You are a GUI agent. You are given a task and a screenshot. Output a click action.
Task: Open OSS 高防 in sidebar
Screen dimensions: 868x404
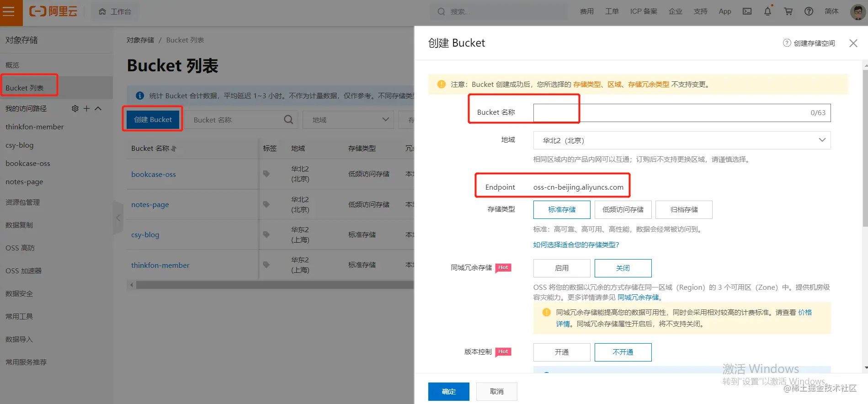pyautogui.click(x=20, y=248)
